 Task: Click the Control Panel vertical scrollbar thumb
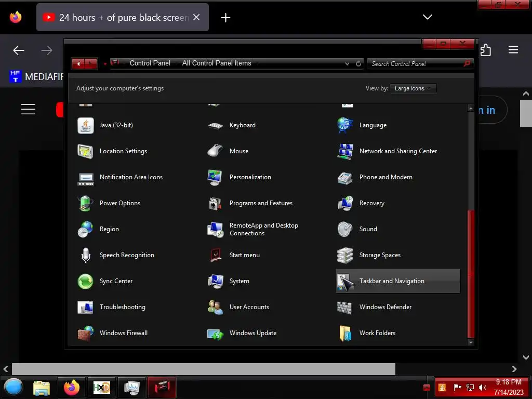click(x=471, y=274)
